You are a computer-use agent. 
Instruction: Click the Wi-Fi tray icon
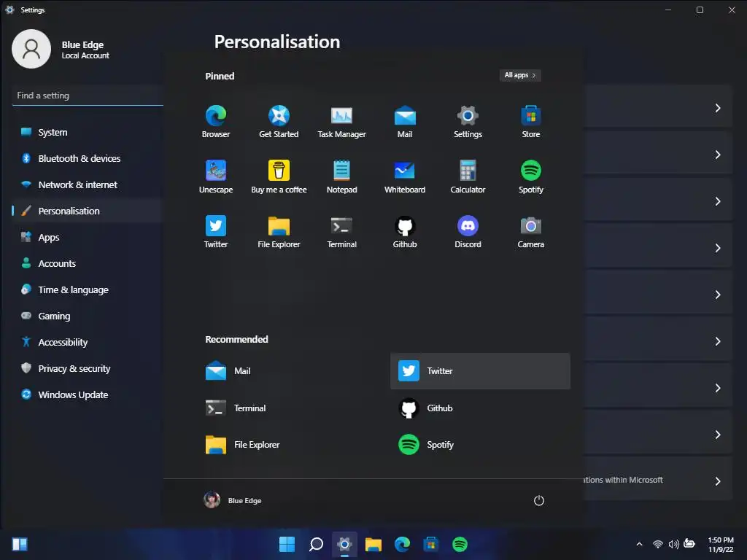click(658, 544)
